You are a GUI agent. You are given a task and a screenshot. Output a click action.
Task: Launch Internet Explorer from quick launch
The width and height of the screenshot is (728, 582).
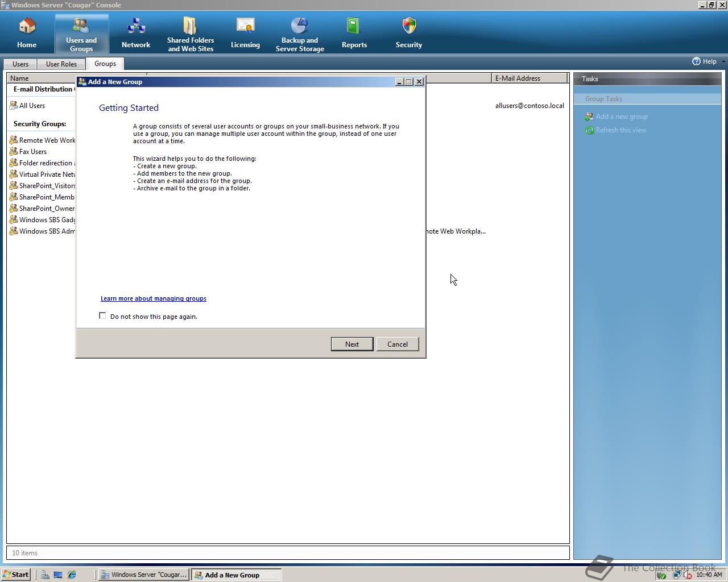pos(72,575)
